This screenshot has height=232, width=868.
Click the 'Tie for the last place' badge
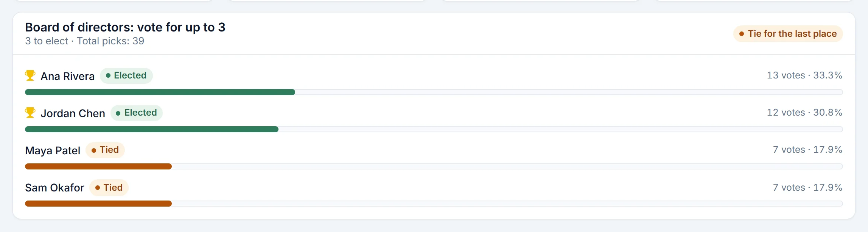[788, 34]
